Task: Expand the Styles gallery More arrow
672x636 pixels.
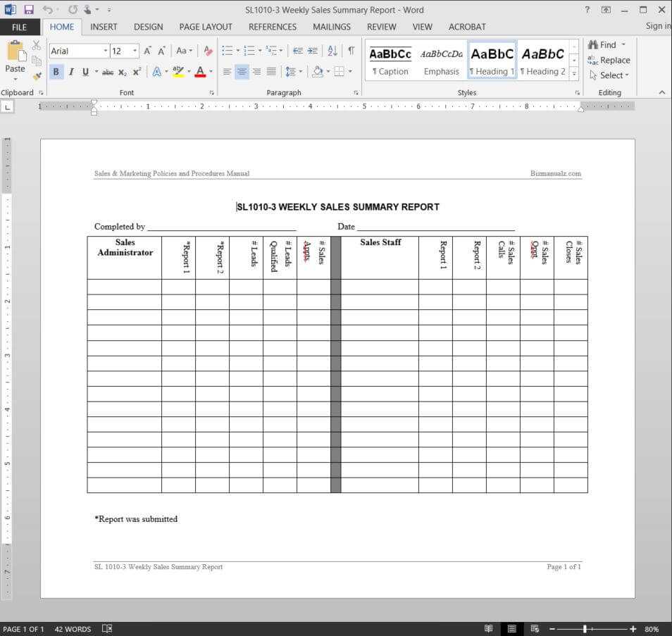Action: click(x=575, y=74)
